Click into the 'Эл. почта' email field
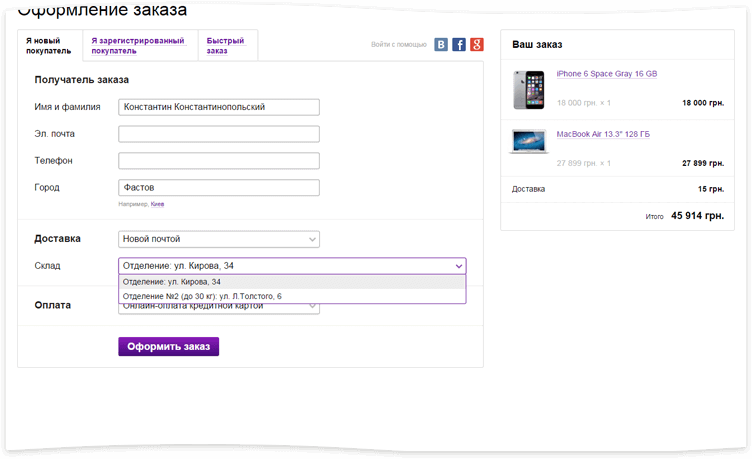752x459 pixels. [x=218, y=134]
